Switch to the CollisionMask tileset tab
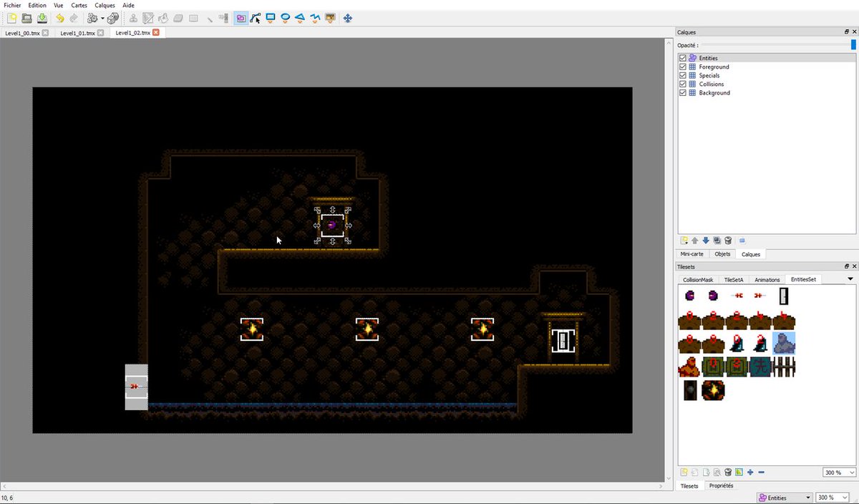 (698, 280)
